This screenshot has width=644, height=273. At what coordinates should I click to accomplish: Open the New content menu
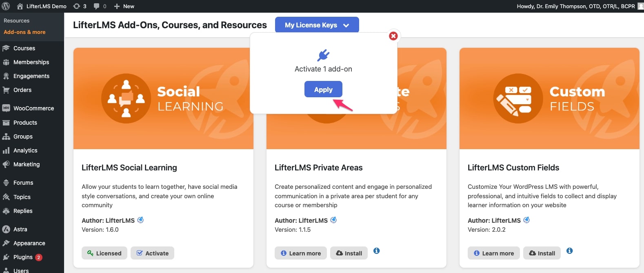pyautogui.click(x=124, y=6)
